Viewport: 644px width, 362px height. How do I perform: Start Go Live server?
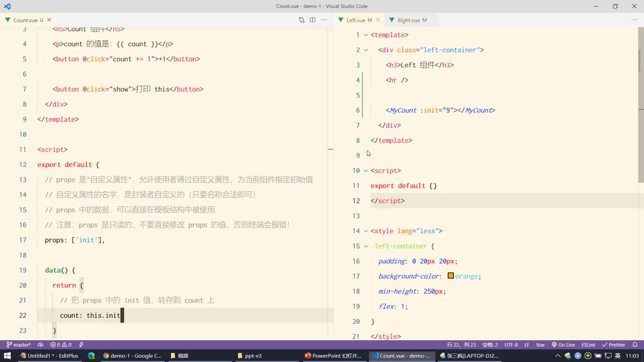pos(563,345)
